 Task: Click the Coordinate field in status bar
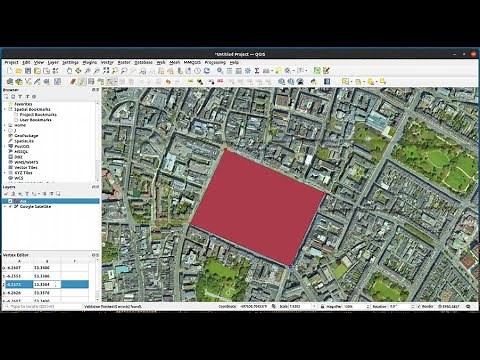click(253, 306)
